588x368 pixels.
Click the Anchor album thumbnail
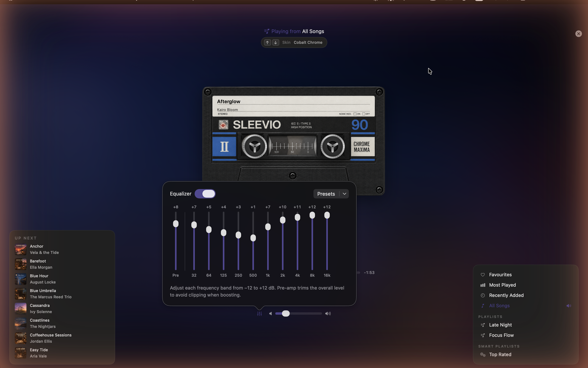pos(21,250)
